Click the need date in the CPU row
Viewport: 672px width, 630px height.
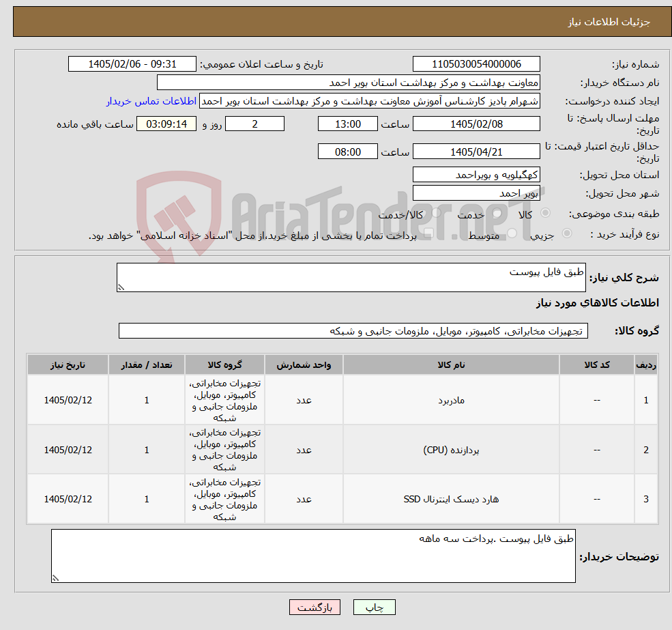68,450
